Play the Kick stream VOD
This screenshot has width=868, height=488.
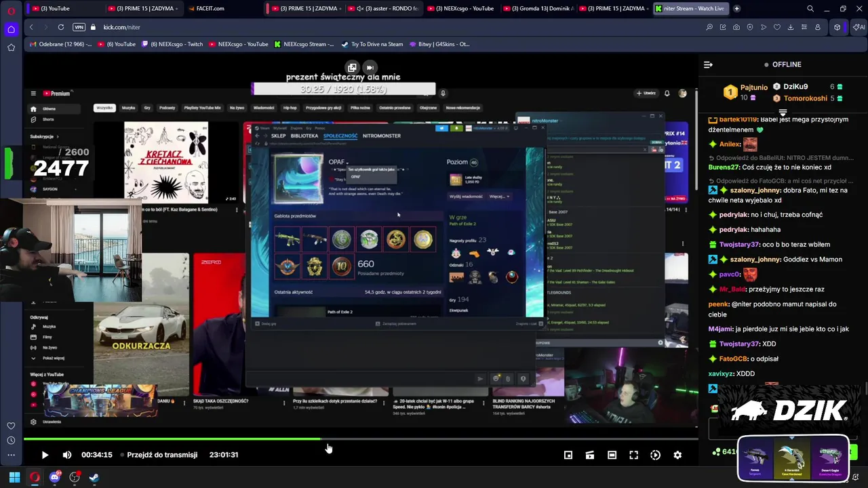(45, 455)
